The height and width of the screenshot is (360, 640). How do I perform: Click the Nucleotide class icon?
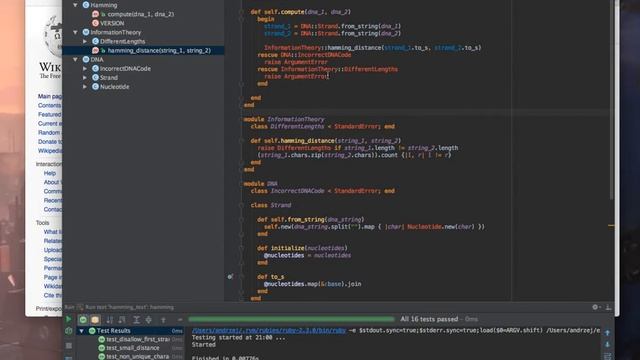pos(95,87)
